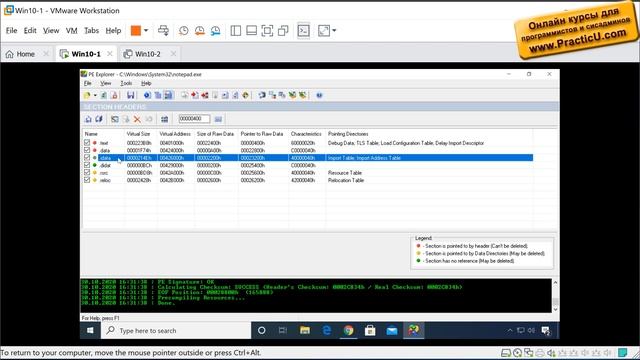Click the save floppy disk icon in PE Explorer
The height and width of the screenshot is (360, 640).
(x=131, y=95)
